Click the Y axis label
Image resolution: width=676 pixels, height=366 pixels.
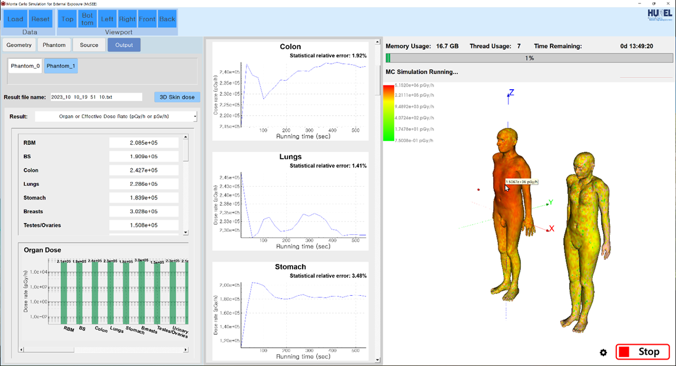tap(551, 202)
